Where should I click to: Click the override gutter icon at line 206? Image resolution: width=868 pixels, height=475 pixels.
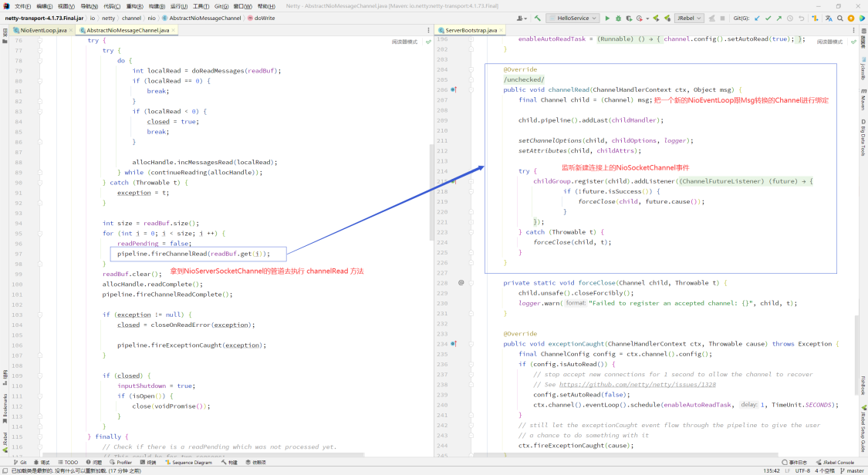[454, 89]
